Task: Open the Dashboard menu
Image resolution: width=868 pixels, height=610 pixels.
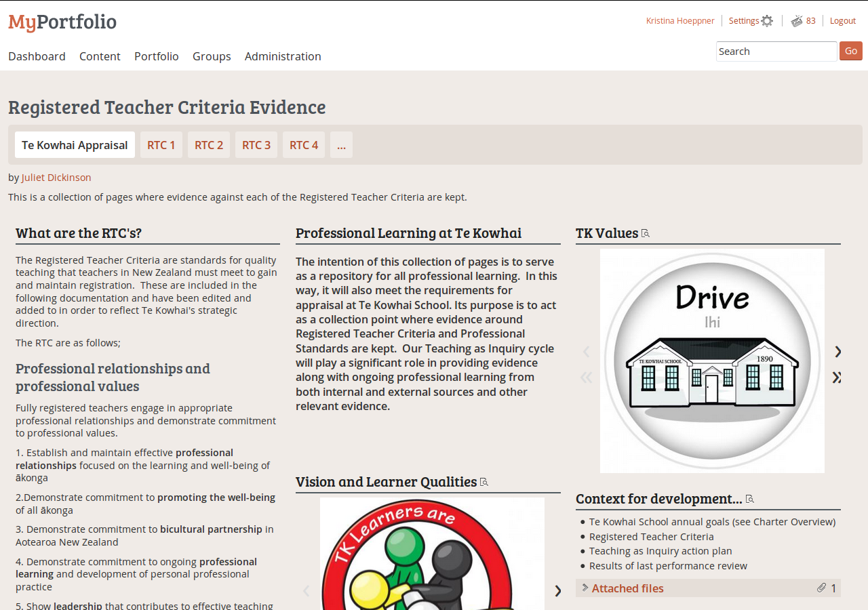Action: tap(37, 56)
